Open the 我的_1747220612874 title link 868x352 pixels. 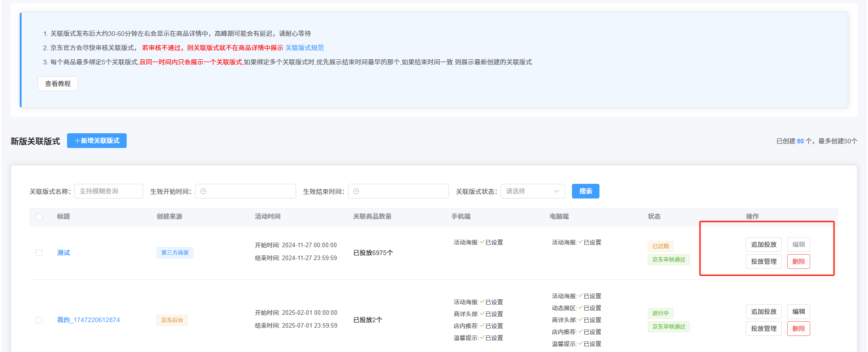pos(88,320)
